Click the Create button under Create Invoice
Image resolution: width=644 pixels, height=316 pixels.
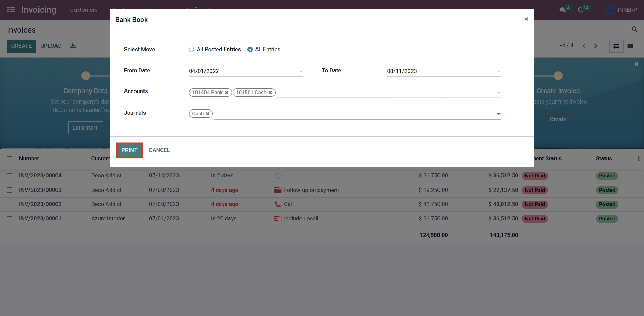(558, 119)
